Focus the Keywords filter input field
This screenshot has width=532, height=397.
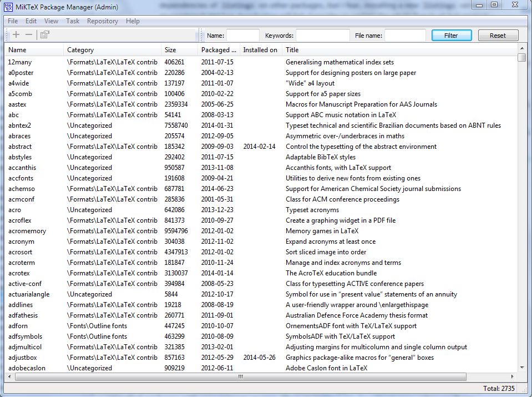click(x=322, y=36)
